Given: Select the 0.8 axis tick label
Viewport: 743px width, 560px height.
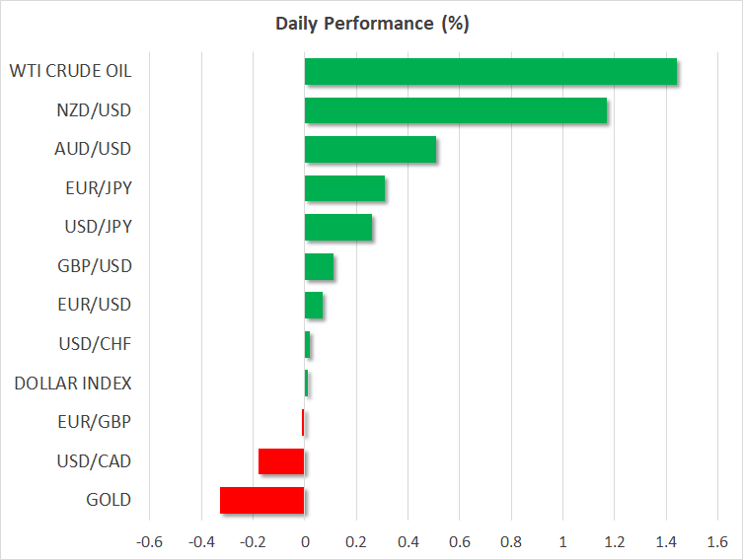Looking at the screenshot, I should point(511,541).
